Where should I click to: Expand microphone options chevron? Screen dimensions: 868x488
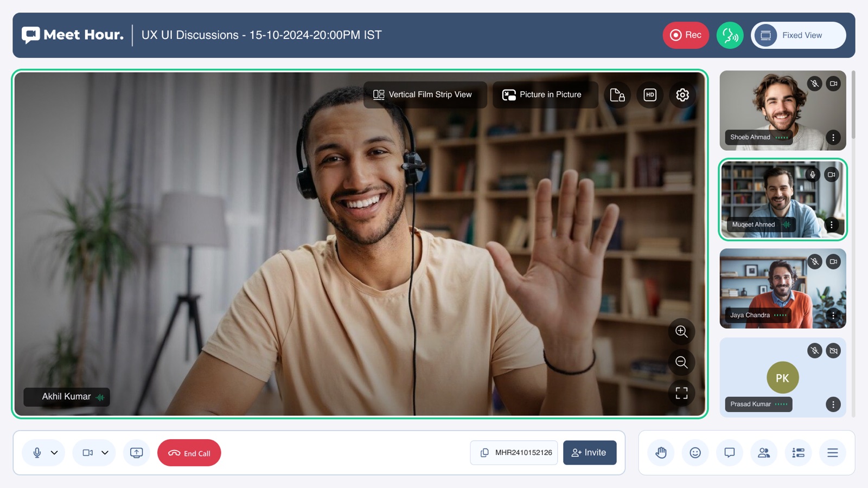(54, 453)
